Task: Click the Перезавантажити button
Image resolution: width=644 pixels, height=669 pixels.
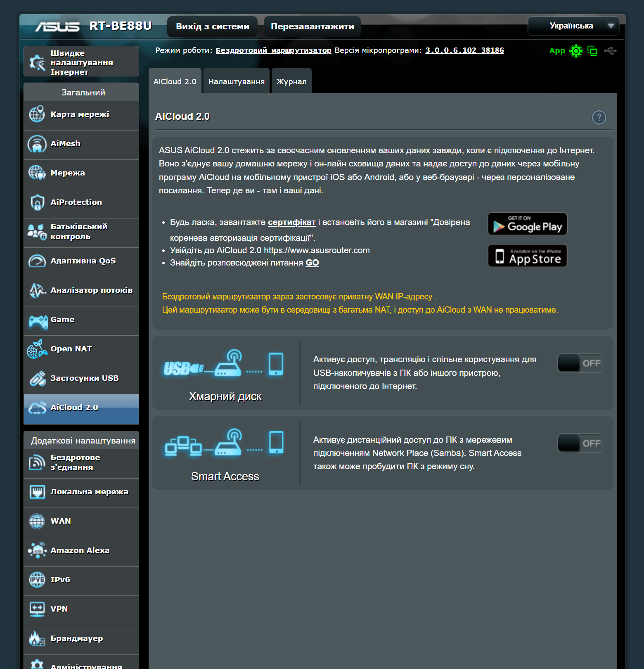Action: click(x=313, y=26)
